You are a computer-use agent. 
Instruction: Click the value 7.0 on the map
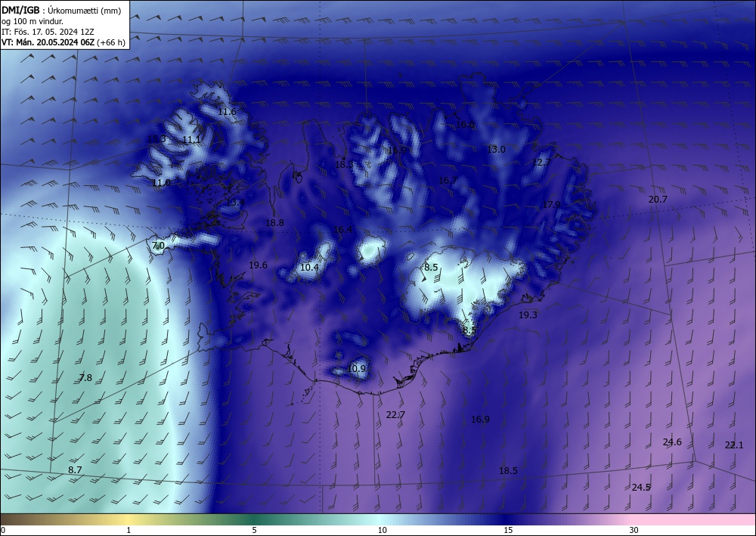pos(158,246)
